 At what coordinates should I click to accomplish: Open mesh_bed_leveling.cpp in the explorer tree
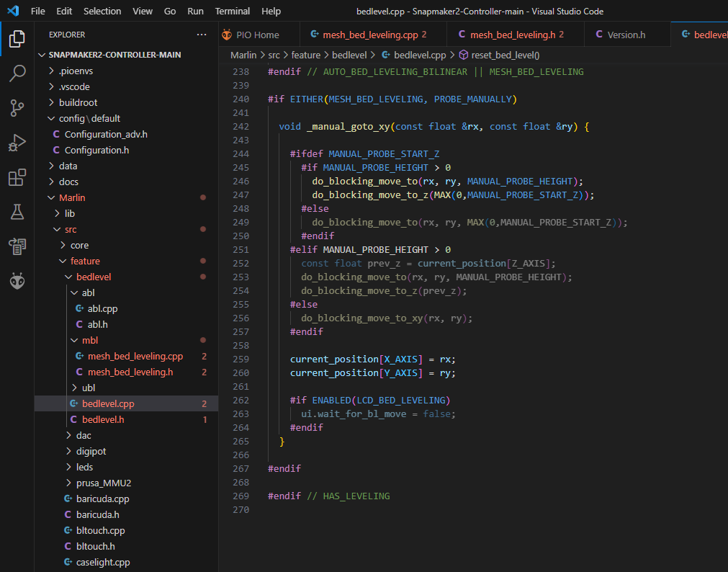126,356
